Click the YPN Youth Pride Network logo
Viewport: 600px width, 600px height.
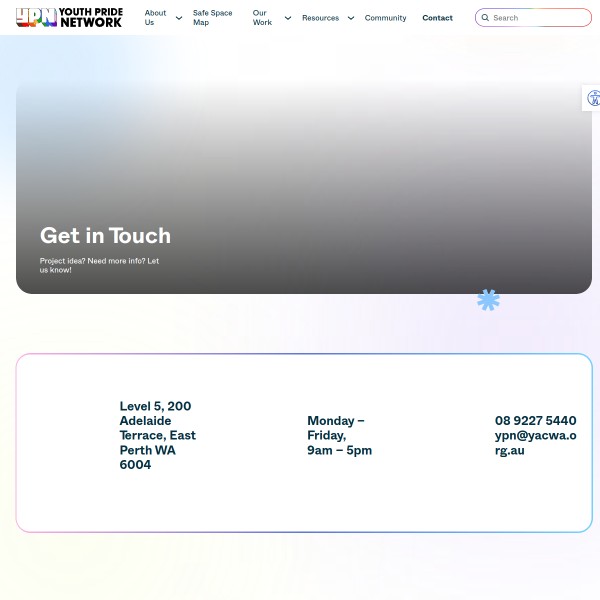(69, 17)
